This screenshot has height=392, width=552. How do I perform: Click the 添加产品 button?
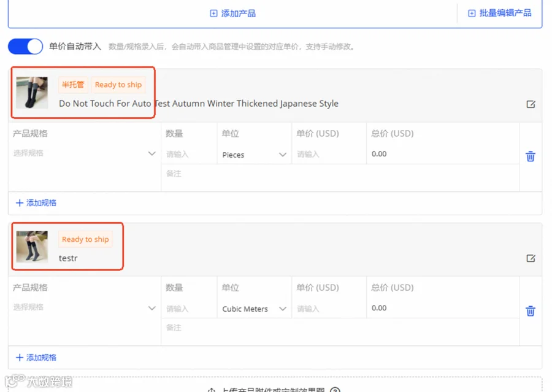click(232, 13)
